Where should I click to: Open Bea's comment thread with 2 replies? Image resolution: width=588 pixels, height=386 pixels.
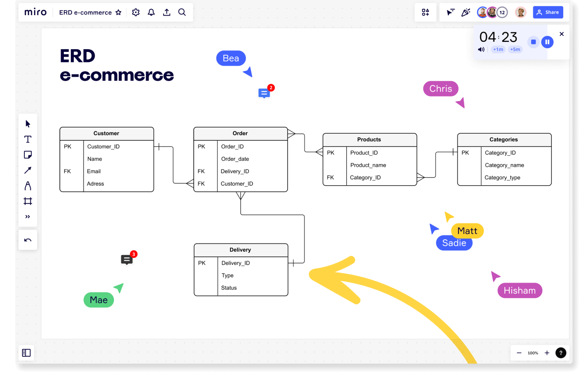(x=264, y=93)
